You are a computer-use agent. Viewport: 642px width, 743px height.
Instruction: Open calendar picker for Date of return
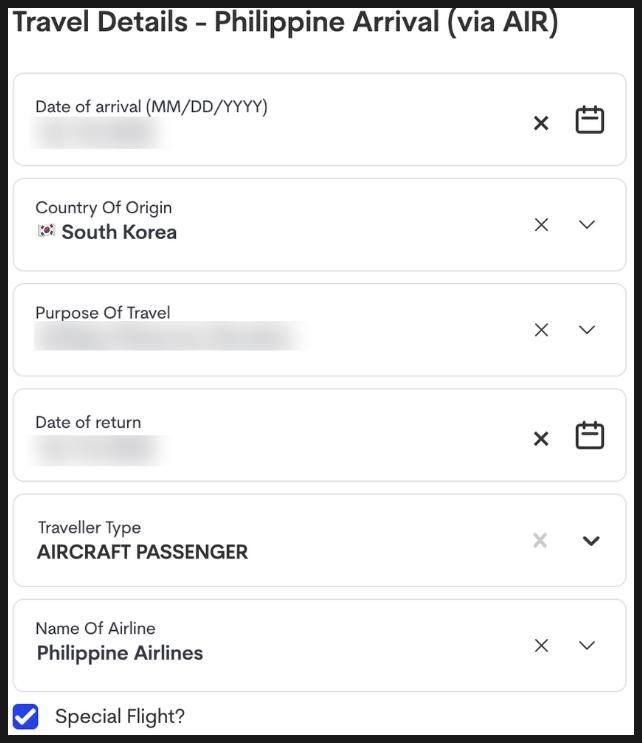point(589,435)
